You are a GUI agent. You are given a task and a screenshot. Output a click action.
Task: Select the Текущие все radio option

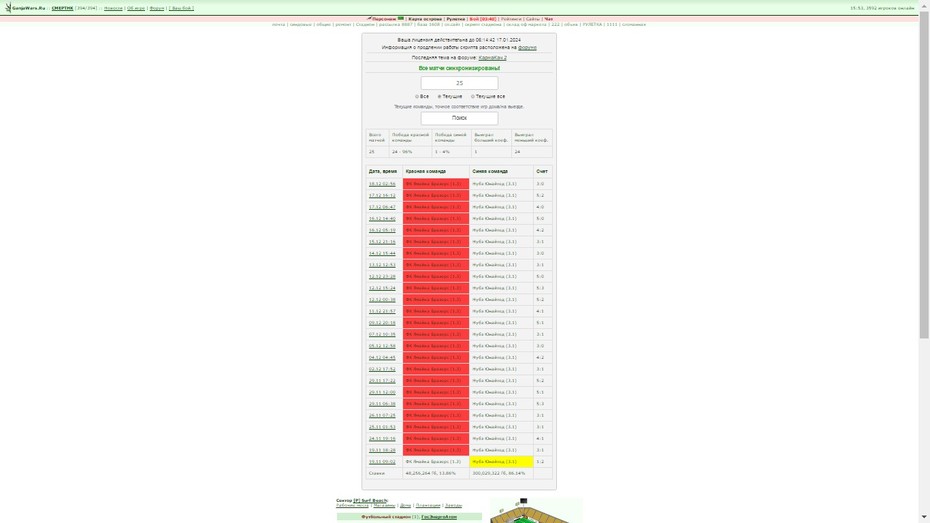(473, 96)
